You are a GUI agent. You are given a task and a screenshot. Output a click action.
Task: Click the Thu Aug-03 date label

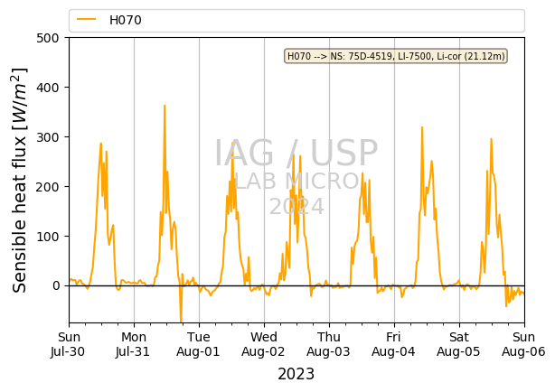point(329,344)
